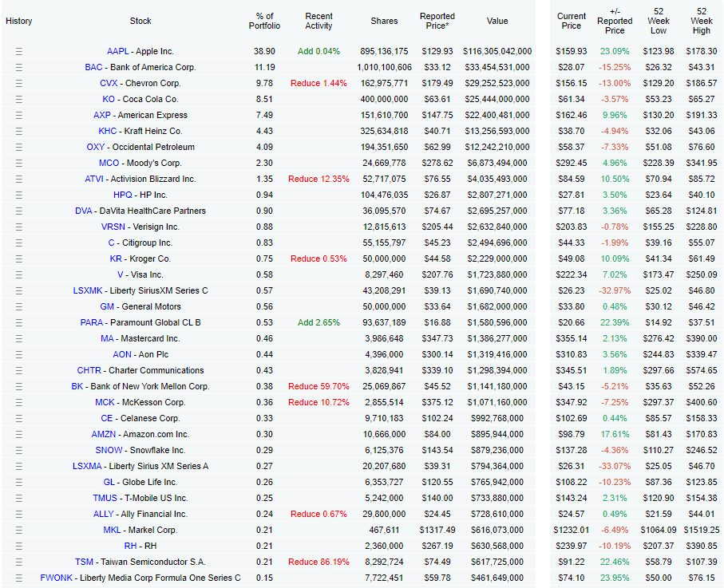724x588 pixels.
Task: Open history icon for Kroger Co. row
Action: [19, 259]
